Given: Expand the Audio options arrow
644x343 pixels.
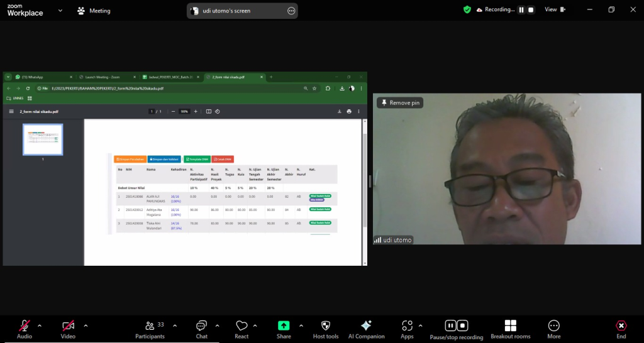Looking at the screenshot, I should [40, 325].
